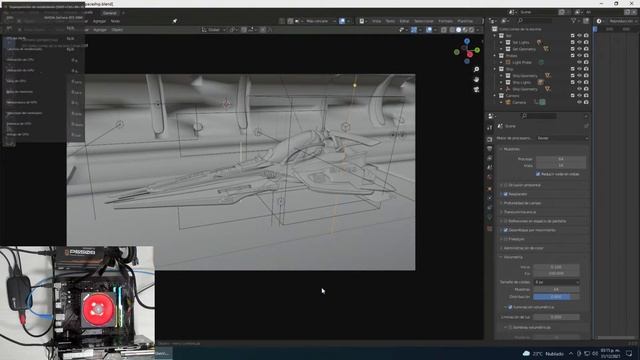Click the pin icon in node editor header
The width and height of the screenshot is (640, 360).
[x=175, y=21]
